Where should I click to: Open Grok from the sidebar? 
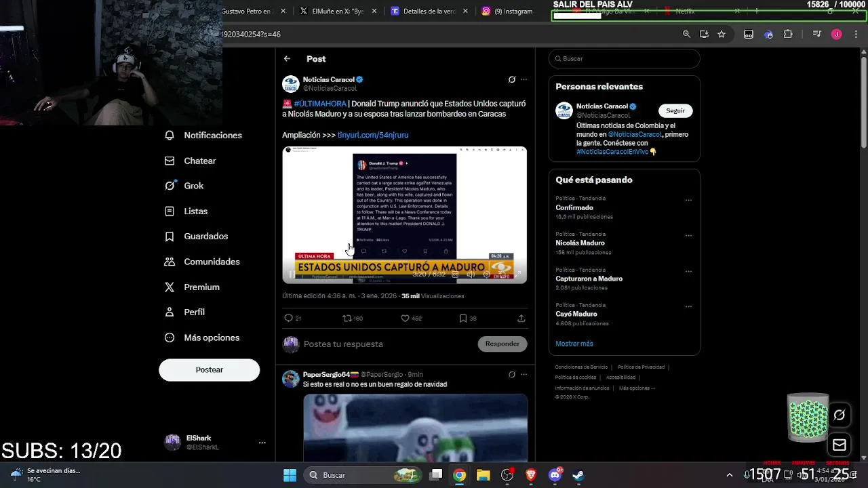click(x=184, y=186)
